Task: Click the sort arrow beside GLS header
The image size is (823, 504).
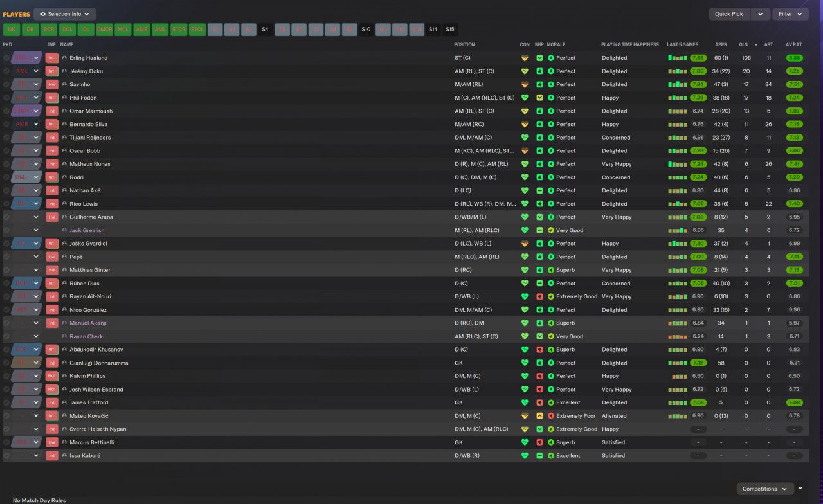Action: click(x=755, y=45)
